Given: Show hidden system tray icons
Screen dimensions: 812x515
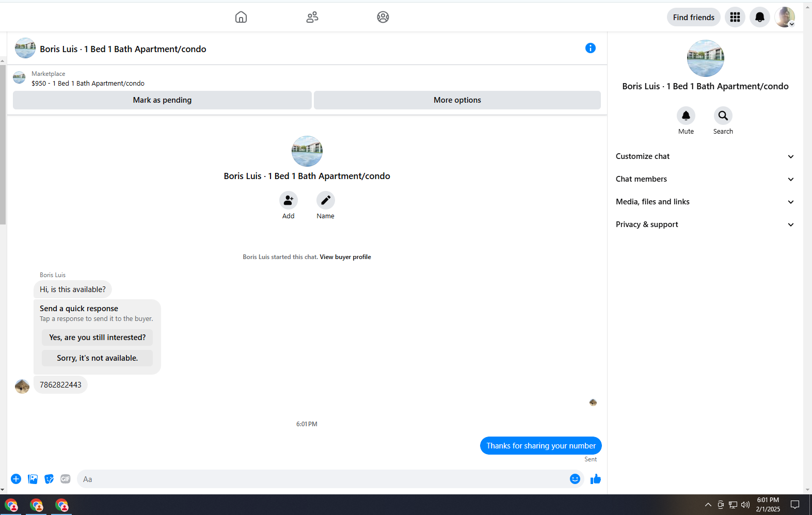Looking at the screenshot, I should pos(708,505).
